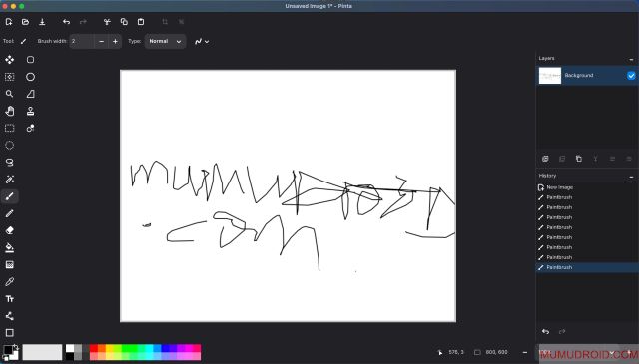Collapse the Layers panel
Screen dimensions: 639x364
(631, 60)
